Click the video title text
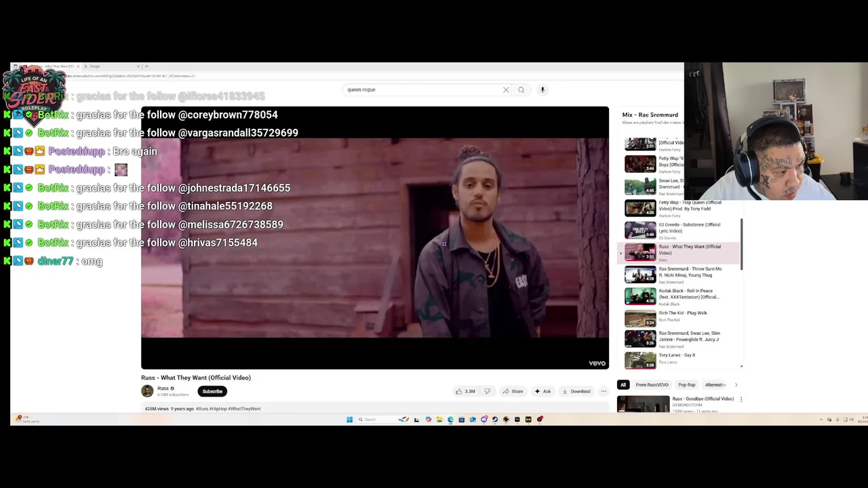868x488 pixels. [x=196, y=378]
